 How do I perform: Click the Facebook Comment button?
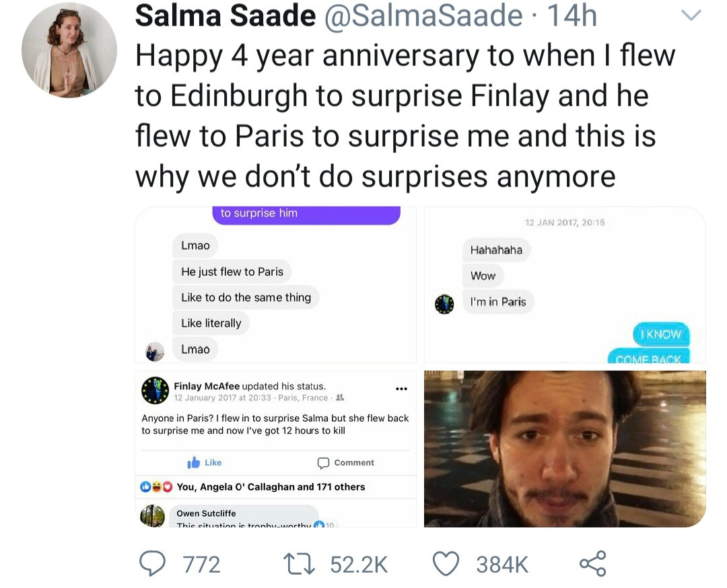pos(345,462)
